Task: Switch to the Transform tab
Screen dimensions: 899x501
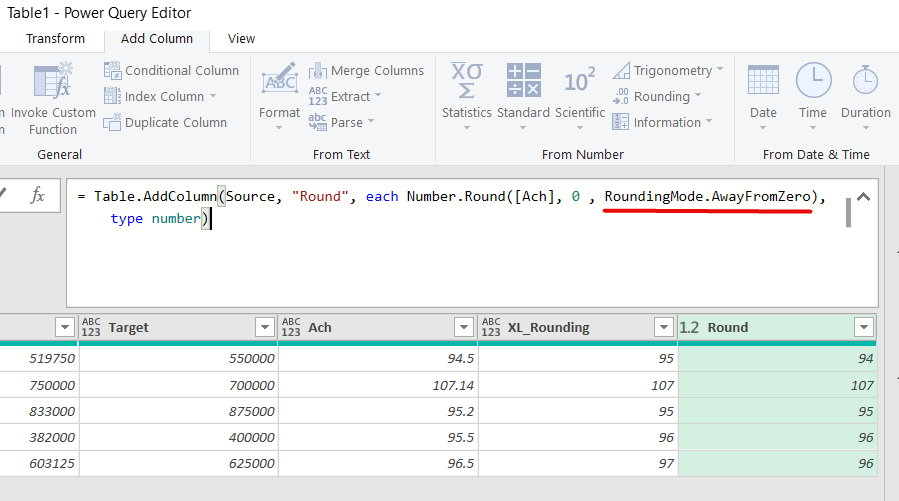Action: [55, 39]
